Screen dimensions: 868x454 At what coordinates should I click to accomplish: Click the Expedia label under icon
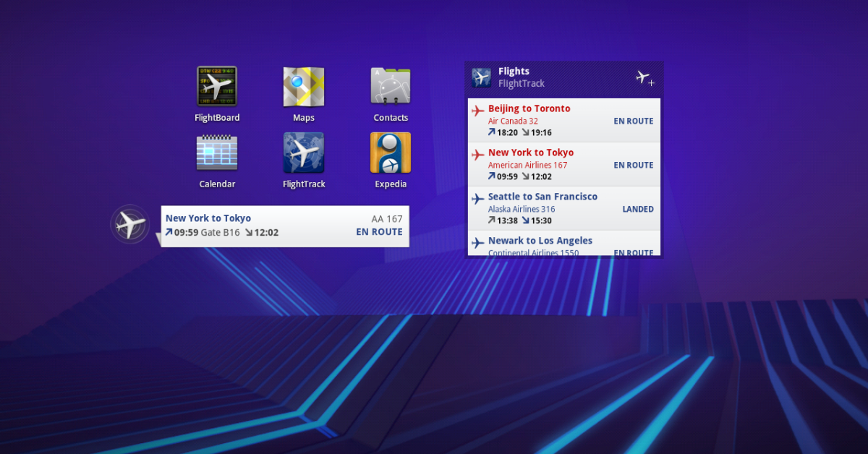click(391, 184)
